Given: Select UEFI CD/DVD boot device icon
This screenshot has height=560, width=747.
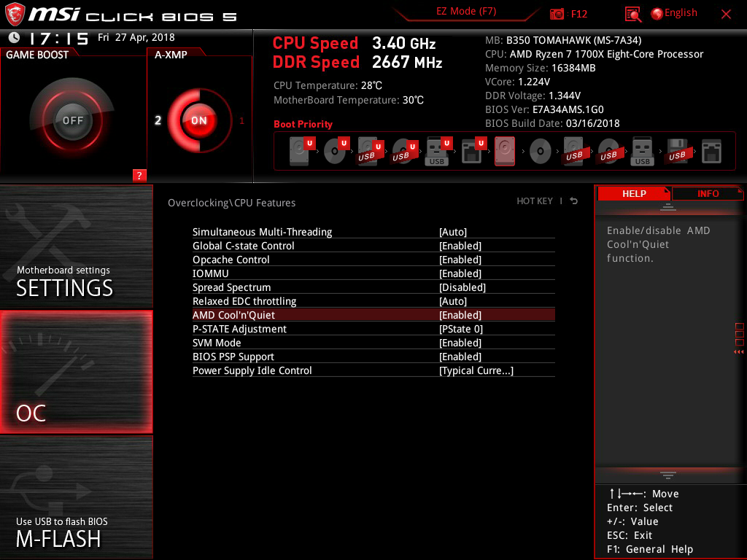Looking at the screenshot, I should [x=336, y=151].
